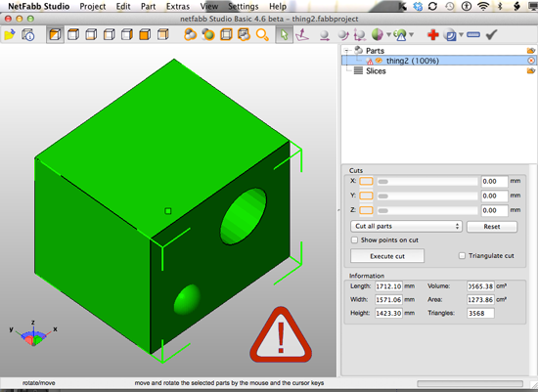Screen dimensions: 538x392
Task: Click the Triangles value 3568
Action: (x=480, y=313)
